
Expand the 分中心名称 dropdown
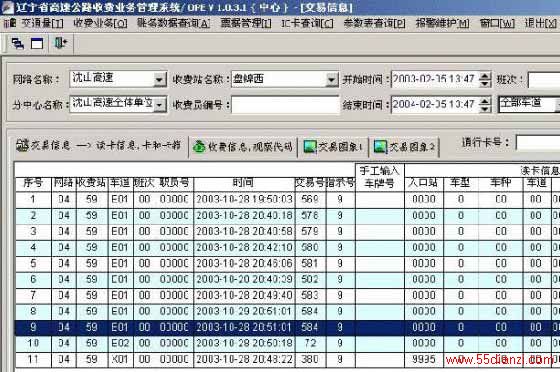[x=159, y=105]
